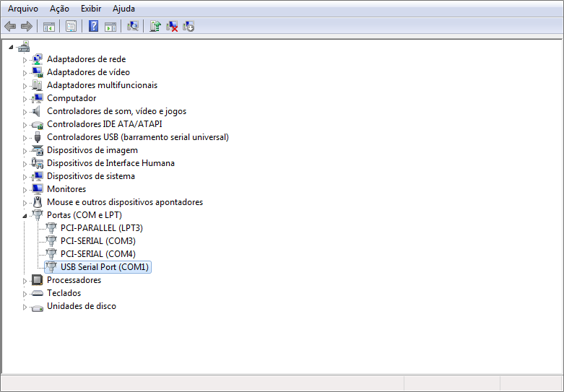Scan for hardware changes icon
The height and width of the screenshot is (392, 564).
pos(133,27)
